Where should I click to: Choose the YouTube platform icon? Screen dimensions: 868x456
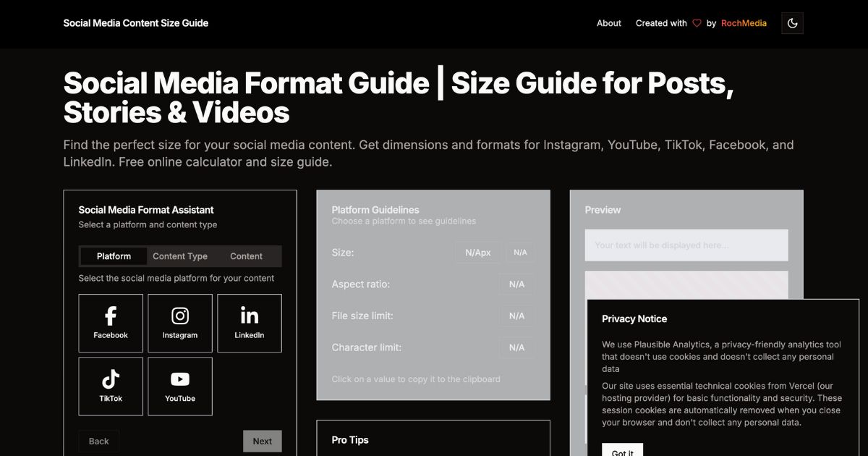pyautogui.click(x=180, y=386)
